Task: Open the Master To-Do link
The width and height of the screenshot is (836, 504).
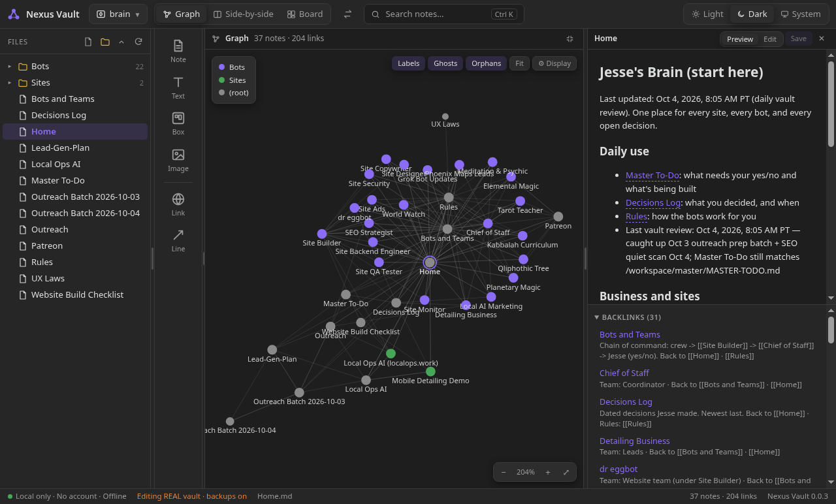Action: [x=652, y=175]
